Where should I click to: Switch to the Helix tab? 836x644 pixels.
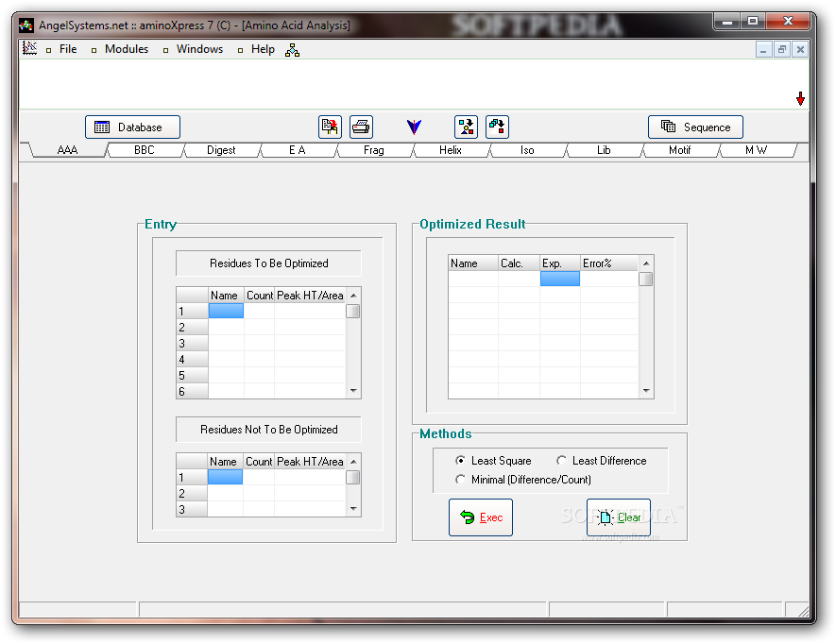[451, 150]
